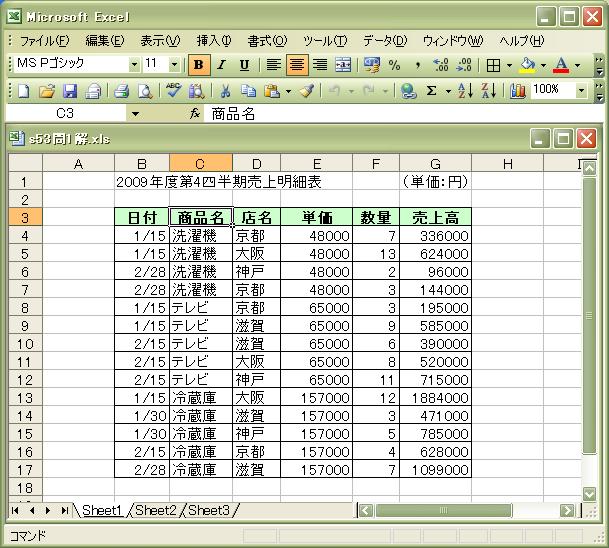Open the 表示 menu

point(160,40)
